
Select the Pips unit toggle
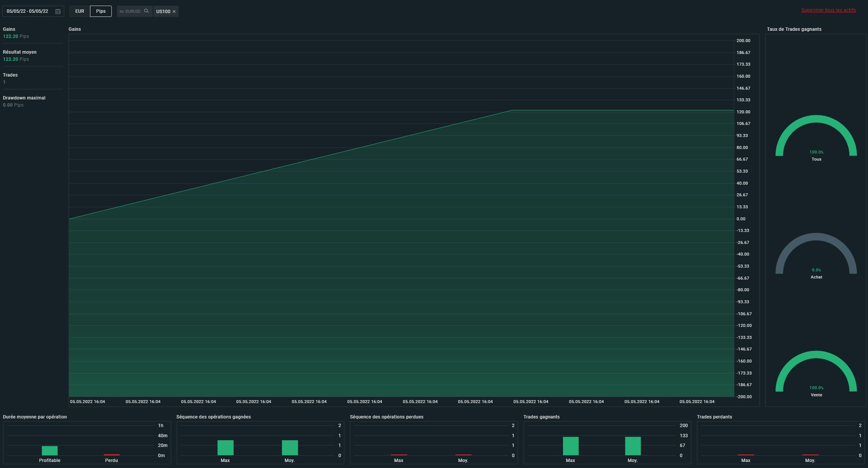pyautogui.click(x=101, y=11)
